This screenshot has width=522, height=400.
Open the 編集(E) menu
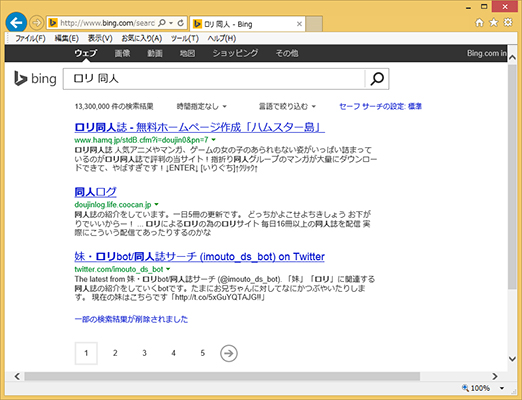(x=67, y=38)
